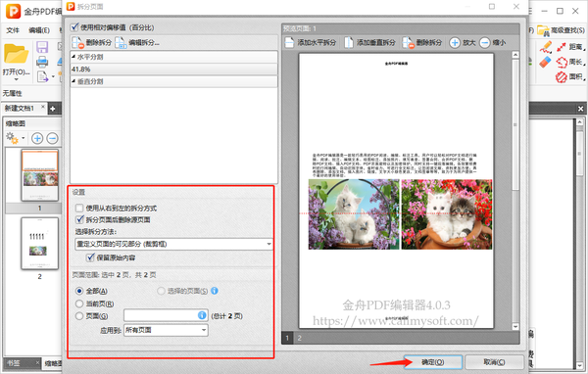This screenshot has width=588, height=374.
Task: Toggle 使用相对偏移值 (百分比) checkbox
Action: (74, 27)
